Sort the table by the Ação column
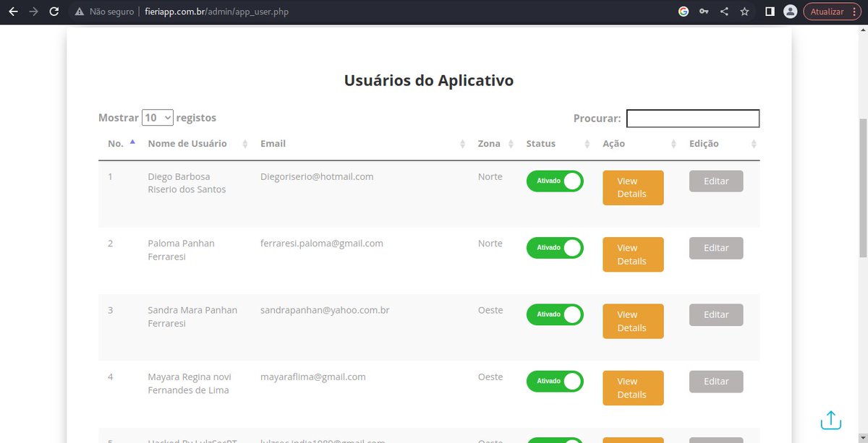 click(639, 144)
